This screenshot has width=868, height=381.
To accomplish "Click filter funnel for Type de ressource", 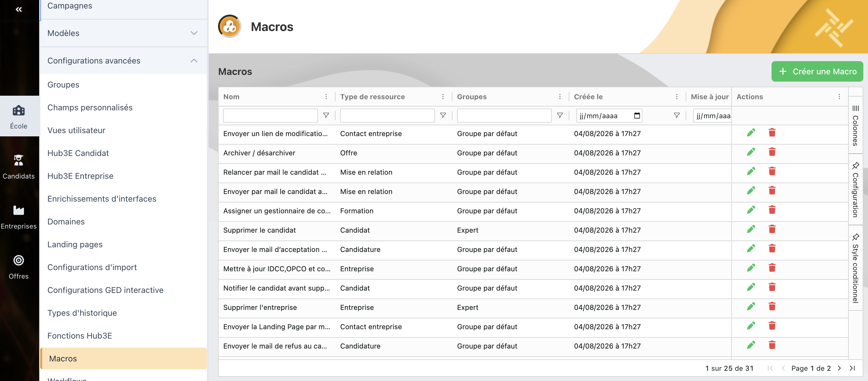I will pyautogui.click(x=443, y=115).
